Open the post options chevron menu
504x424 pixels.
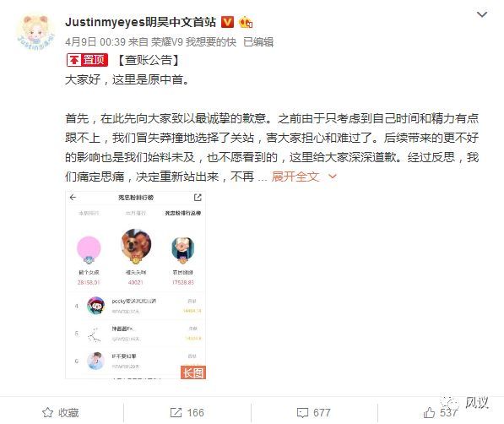[x=481, y=14]
